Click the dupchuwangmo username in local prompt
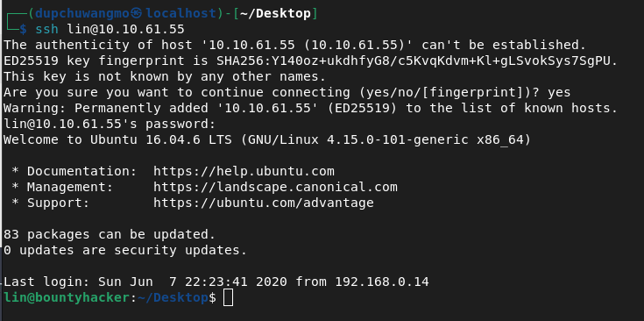Viewport: 644px width, 321px height. 82,13
